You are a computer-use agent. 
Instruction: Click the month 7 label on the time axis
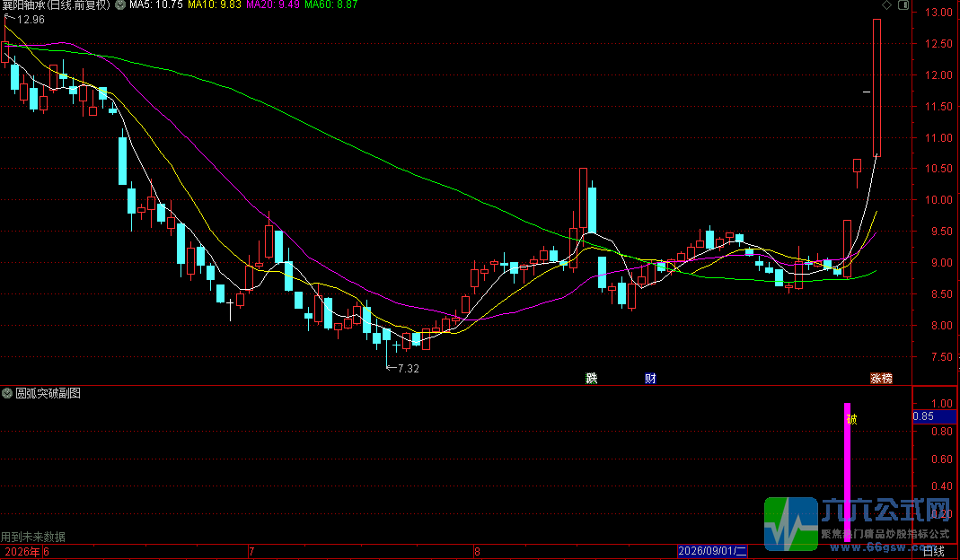[251, 551]
